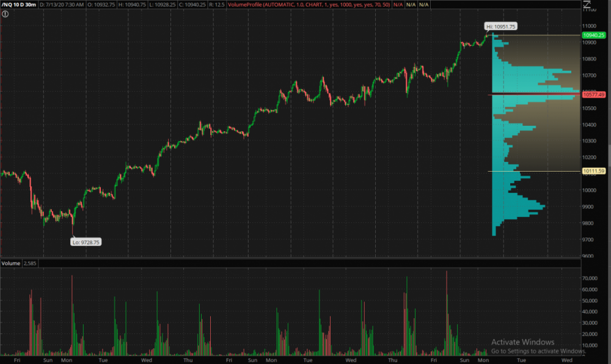Click the Volume label on lower panel
Image resolution: width=611 pixels, height=364 pixels.
[x=10, y=263]
